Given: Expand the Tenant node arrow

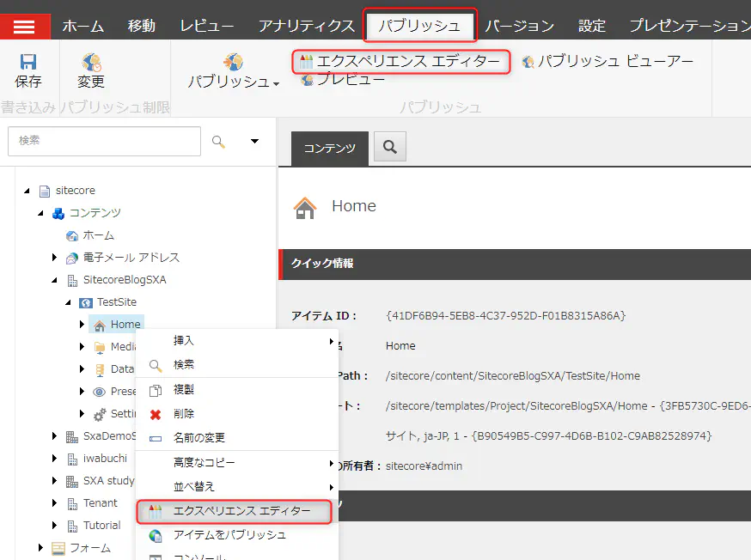Looking at the screenshot, I should (x=54, y=503).
